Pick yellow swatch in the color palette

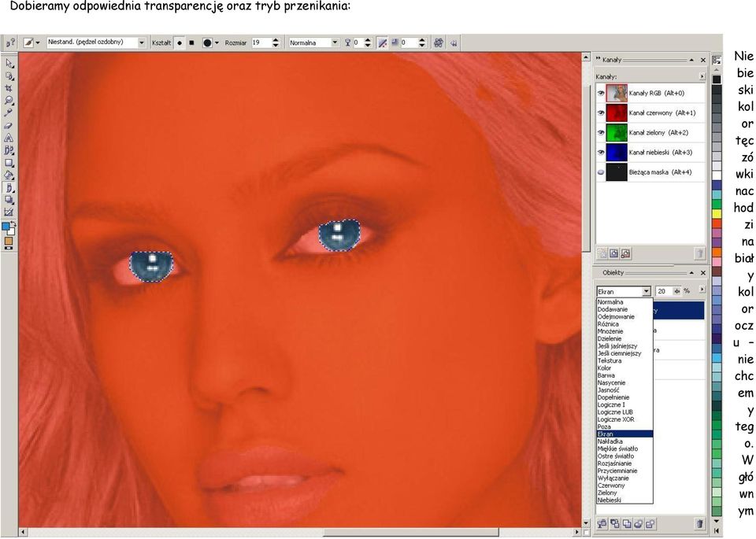(717, 213)
